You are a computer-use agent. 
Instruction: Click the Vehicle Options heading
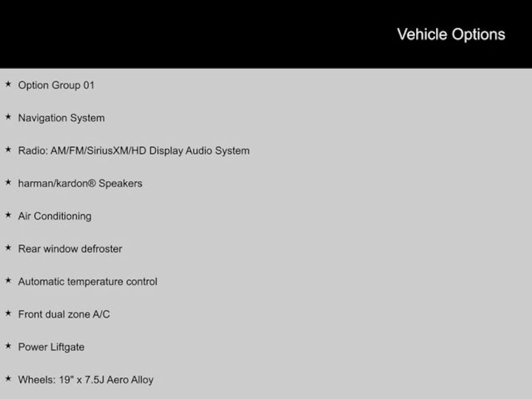(451, 34)
